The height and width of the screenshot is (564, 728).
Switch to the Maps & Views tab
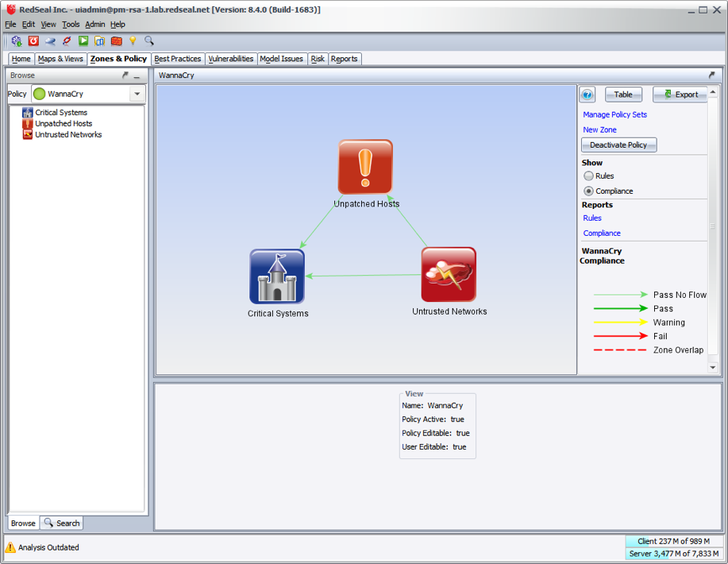pos(60,59)
